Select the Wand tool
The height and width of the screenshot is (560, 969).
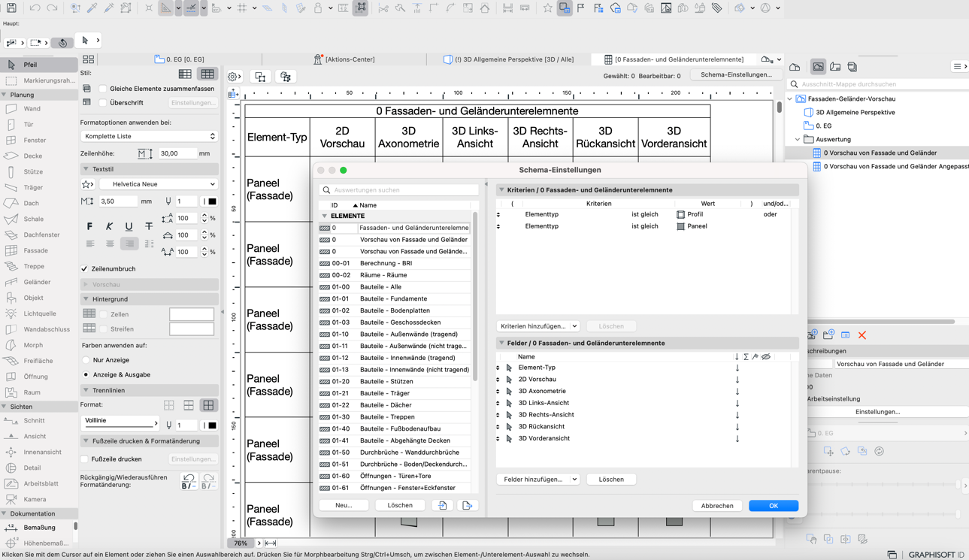[x=38, y=109]
